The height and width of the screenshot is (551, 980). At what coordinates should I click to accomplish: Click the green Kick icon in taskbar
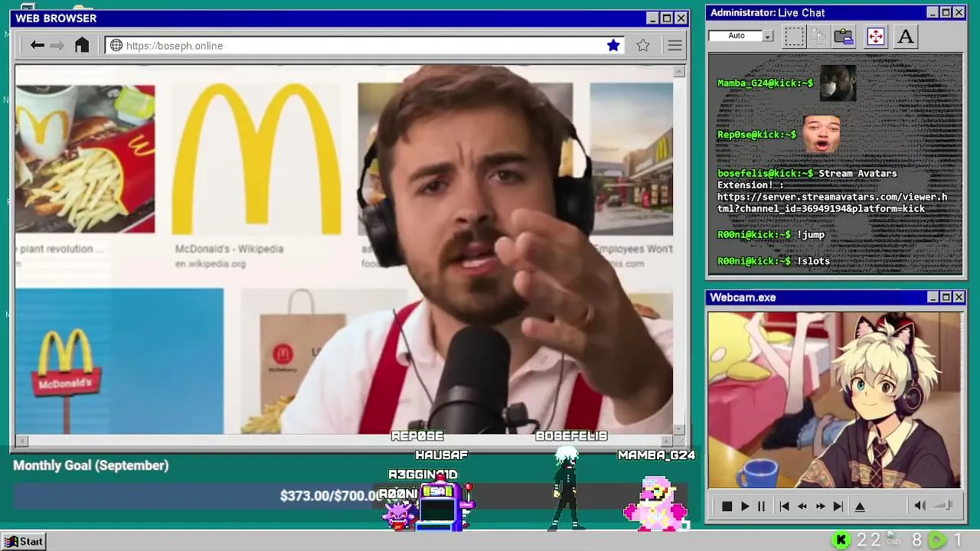pyautogui.click(x=841, y=540)
